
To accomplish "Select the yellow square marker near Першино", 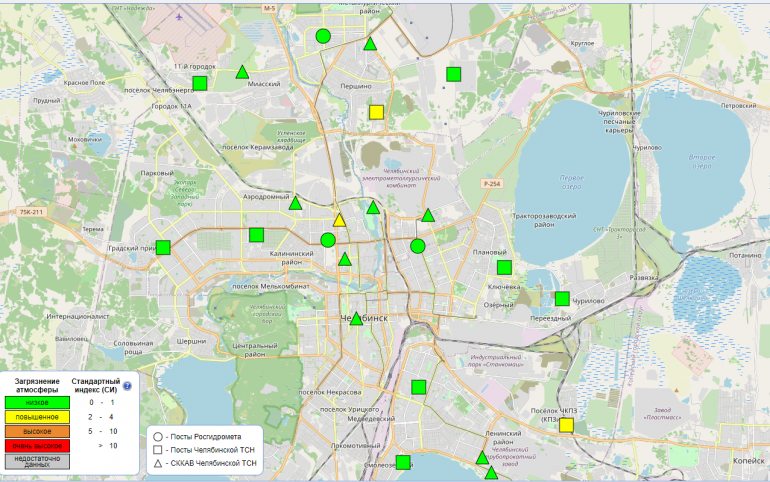I will 377,113.
